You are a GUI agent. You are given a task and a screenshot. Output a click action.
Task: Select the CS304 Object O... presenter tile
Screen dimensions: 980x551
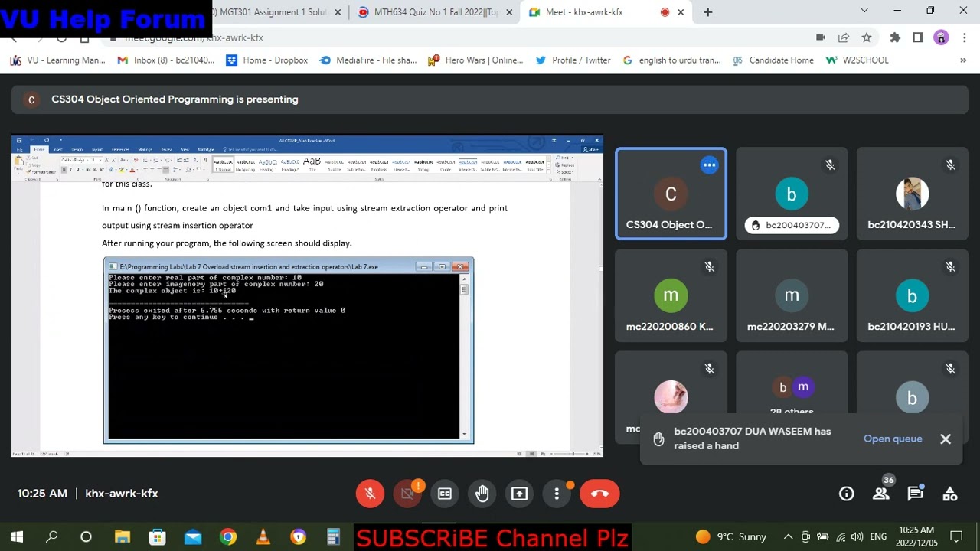[671, 194]
